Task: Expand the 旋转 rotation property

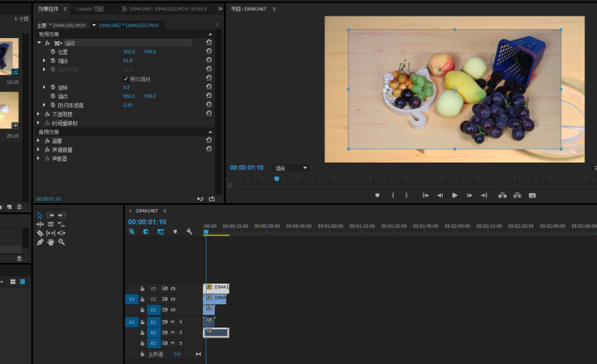Action: (x=44, y=87)
